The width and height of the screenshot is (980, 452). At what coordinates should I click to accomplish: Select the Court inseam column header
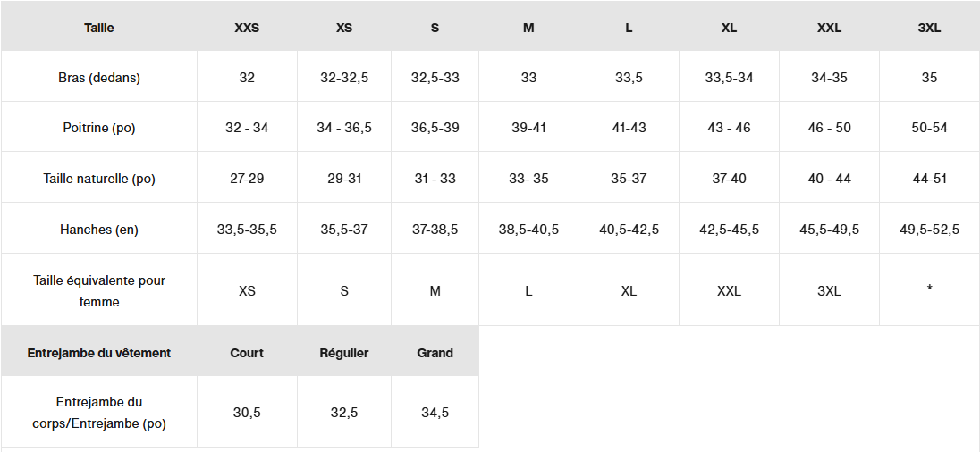click(x=247, y=353)
